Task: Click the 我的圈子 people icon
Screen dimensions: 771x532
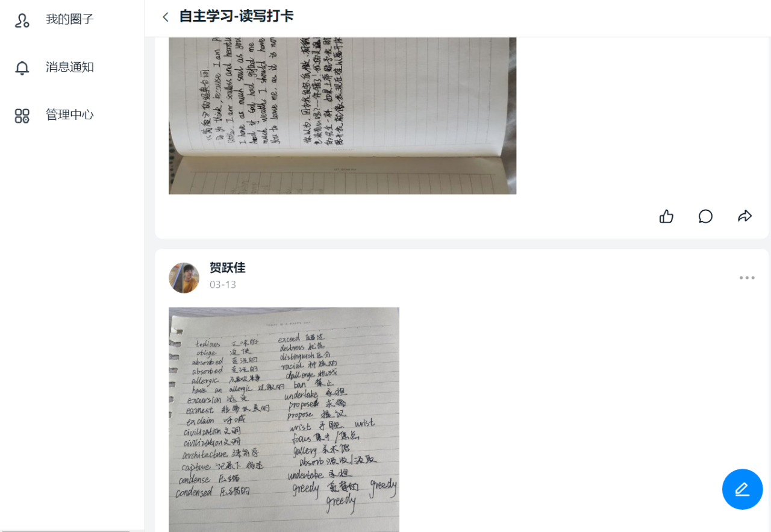Action: tap(22, 19)
